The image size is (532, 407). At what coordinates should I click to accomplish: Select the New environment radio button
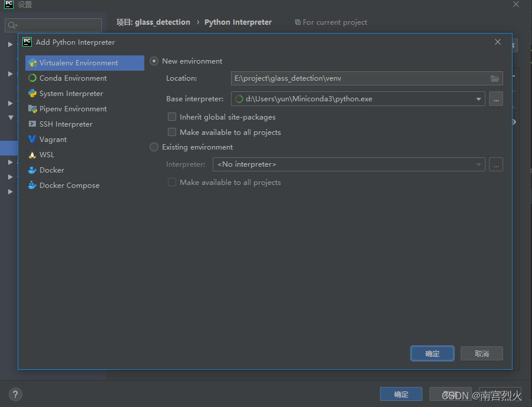click(x=154, y=61)
